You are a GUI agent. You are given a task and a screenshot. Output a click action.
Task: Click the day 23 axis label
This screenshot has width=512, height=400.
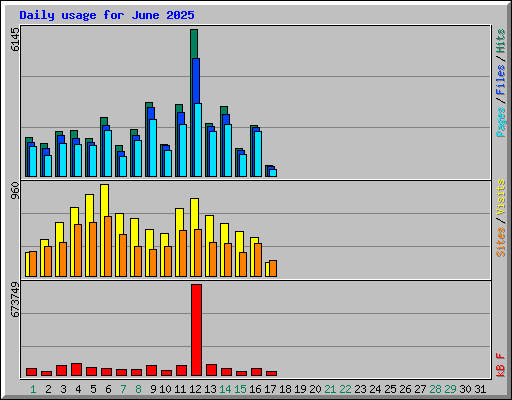(x=360, y=389)
